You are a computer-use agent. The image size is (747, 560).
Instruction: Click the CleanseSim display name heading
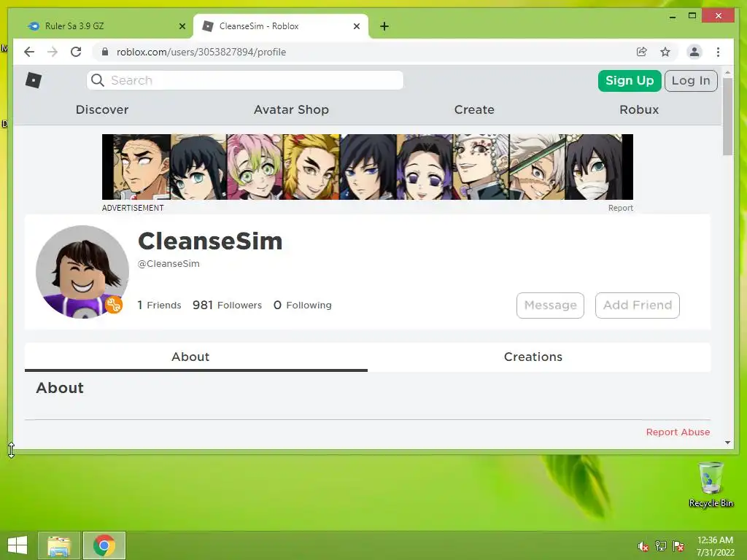210,241
